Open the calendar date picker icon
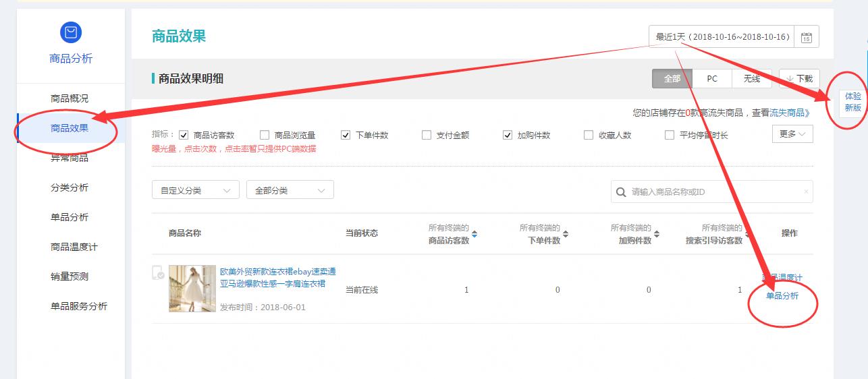 point(806,37)
